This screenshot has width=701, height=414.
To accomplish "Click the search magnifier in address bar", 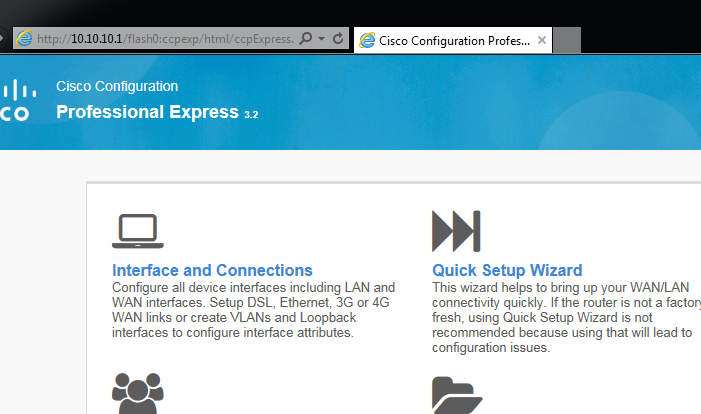I will (x=306, y=39).
